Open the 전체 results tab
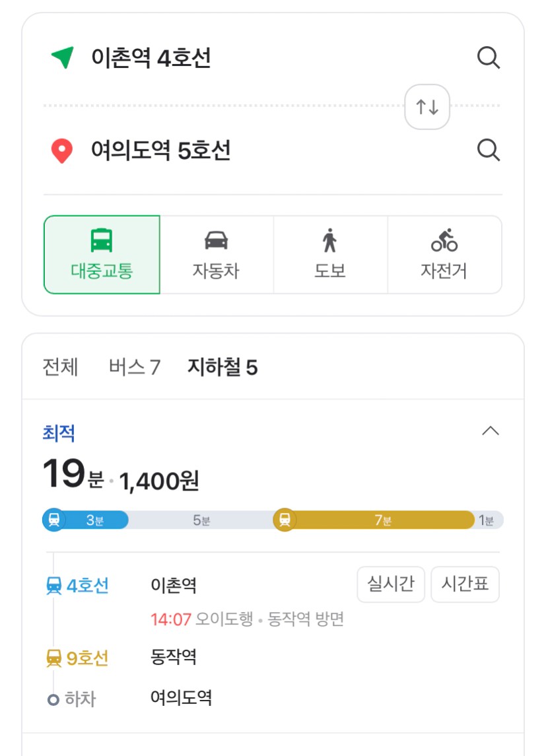 click(60, 367)
